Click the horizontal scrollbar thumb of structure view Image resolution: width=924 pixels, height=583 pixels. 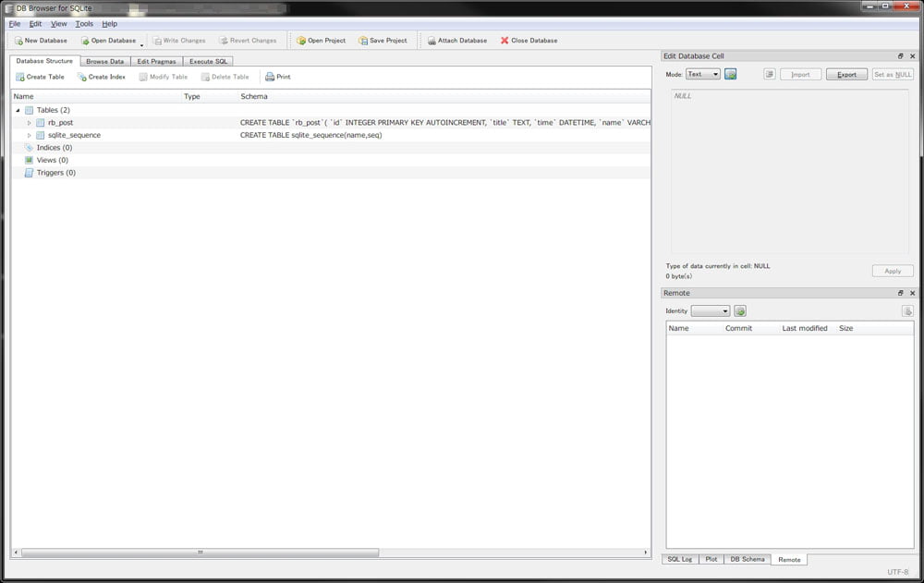pos(200,553)
